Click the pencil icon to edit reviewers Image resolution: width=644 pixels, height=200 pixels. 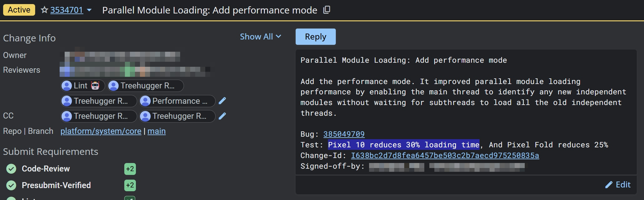click(x=222, y=101)
